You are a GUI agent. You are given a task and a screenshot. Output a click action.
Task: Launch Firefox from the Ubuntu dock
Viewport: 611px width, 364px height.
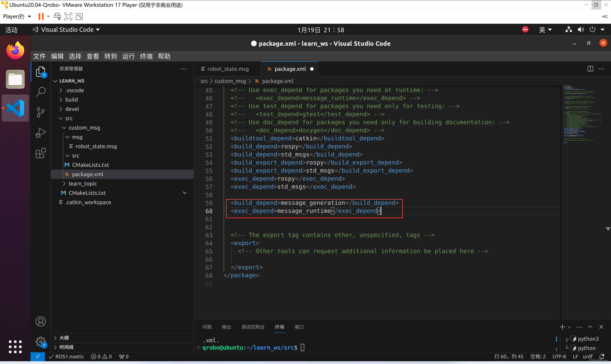15,50
